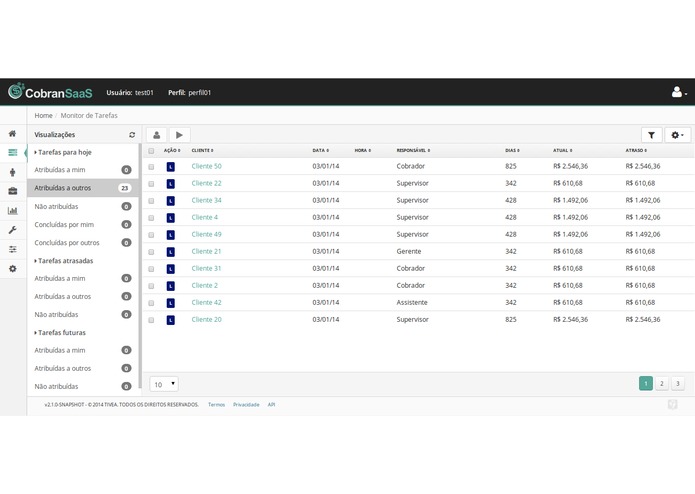Check the row checkbox for Cliente 22
The image size is (695, 494).
point(151,184)
